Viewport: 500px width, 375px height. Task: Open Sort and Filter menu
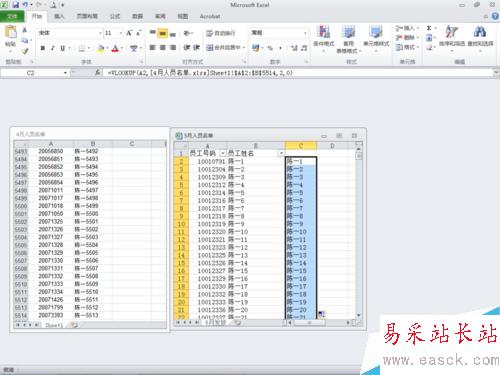coord(452,38)
